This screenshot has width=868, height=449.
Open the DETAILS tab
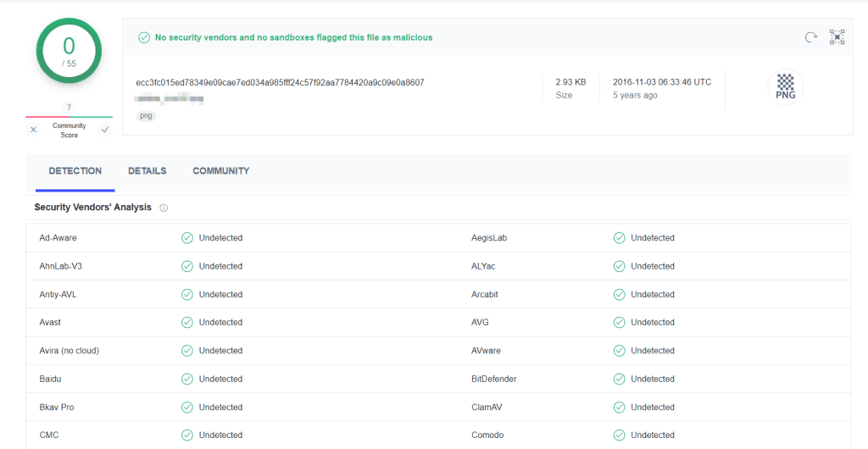(147, 171)
